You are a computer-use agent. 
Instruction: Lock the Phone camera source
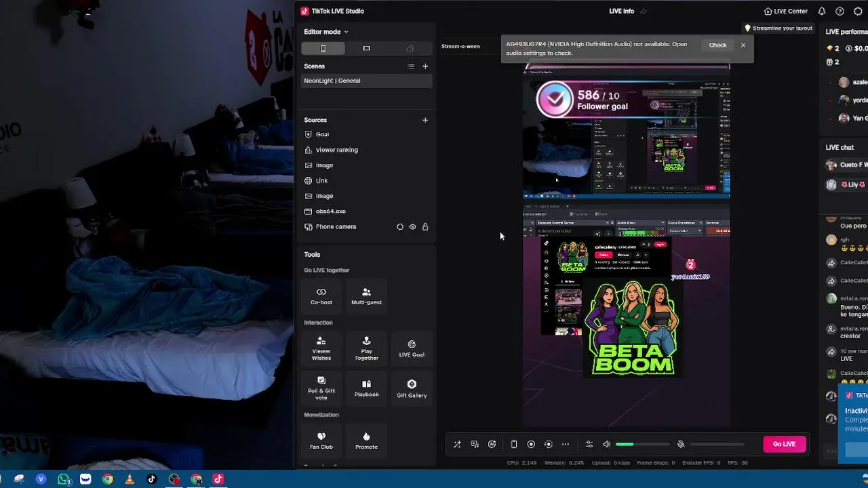425,227
